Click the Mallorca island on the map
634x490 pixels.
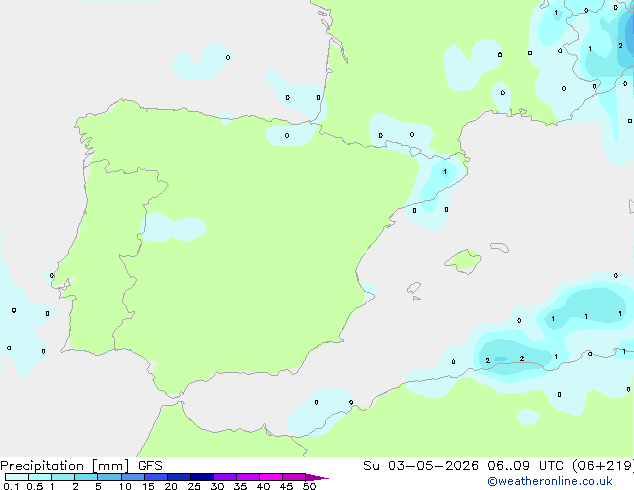pyautogui.click(x=463, y=261)
